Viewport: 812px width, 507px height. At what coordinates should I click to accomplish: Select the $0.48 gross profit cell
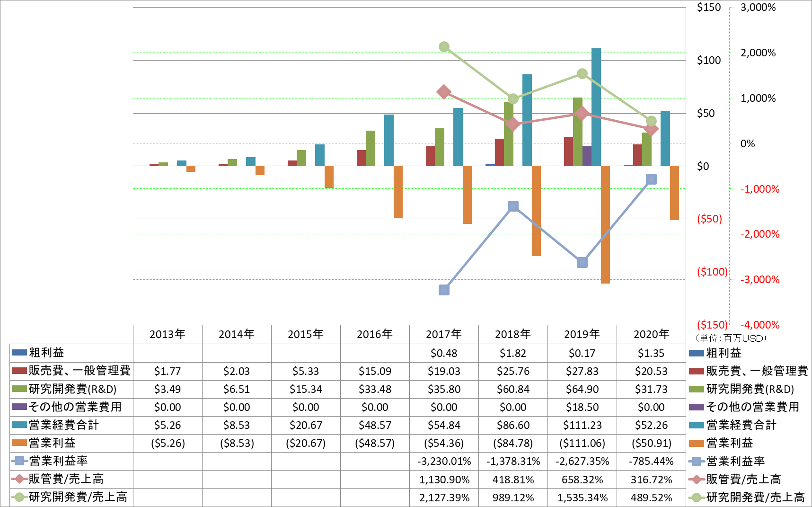pos(444,353)
